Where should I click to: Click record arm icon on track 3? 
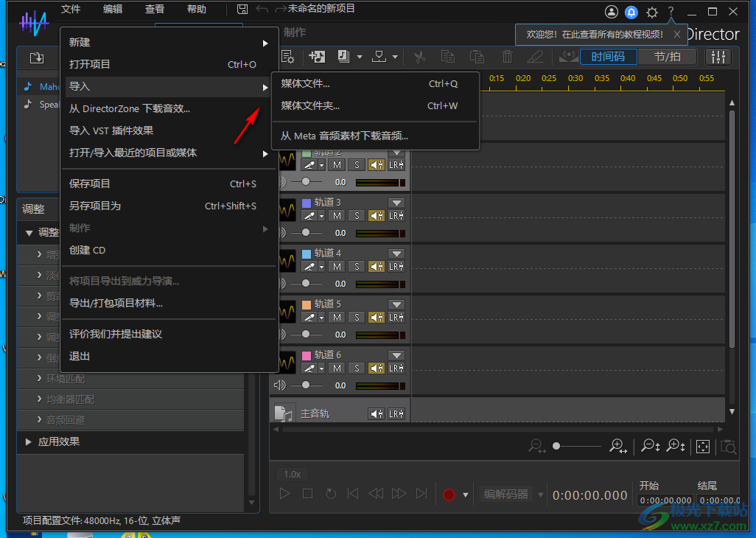click(x=309, y=216)
